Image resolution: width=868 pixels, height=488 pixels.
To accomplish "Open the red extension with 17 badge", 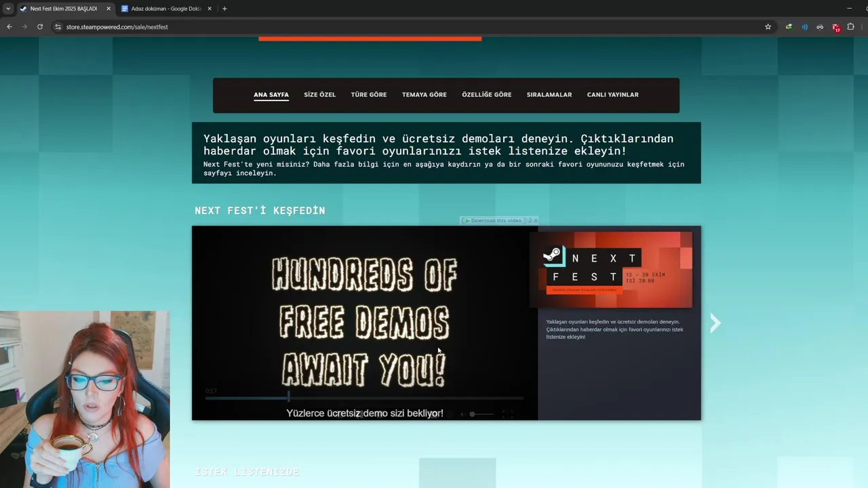I will pyautogui.click(x=836, y=27).
